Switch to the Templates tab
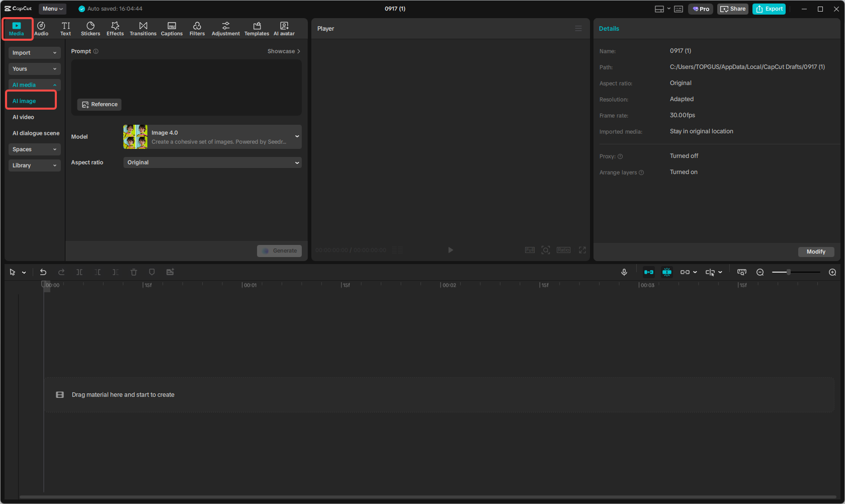This screenshot has width=845, height=504. point(257,28)
